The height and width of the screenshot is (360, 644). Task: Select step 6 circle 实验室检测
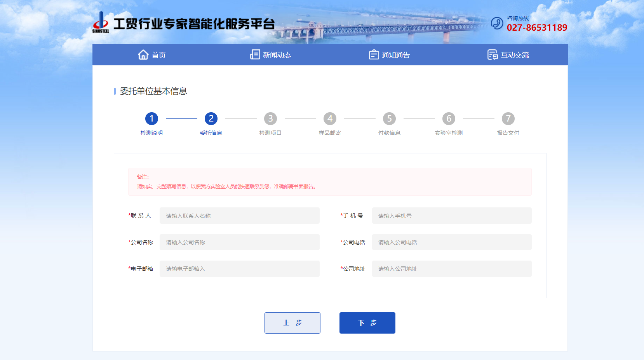449,118
